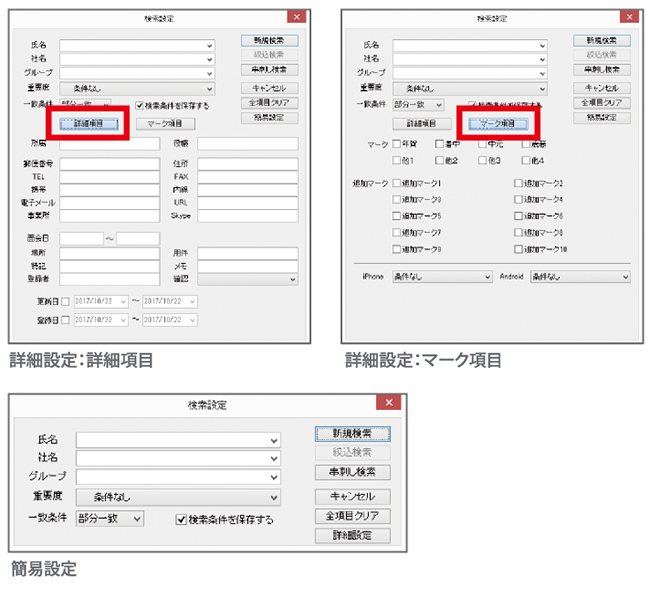Open 氏名 dropdown in the 簡易設定 dialog
Viewport: 650px width, 598px height.
tap(274, 441)
